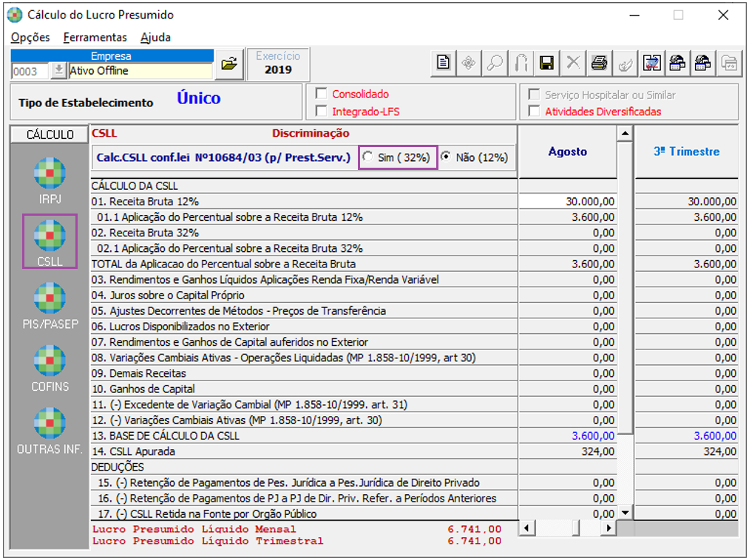Click the horizontal scrollbar left arrow
This screenshot has height=560, width=749.
pyautogui.click(x=527, y=528)
